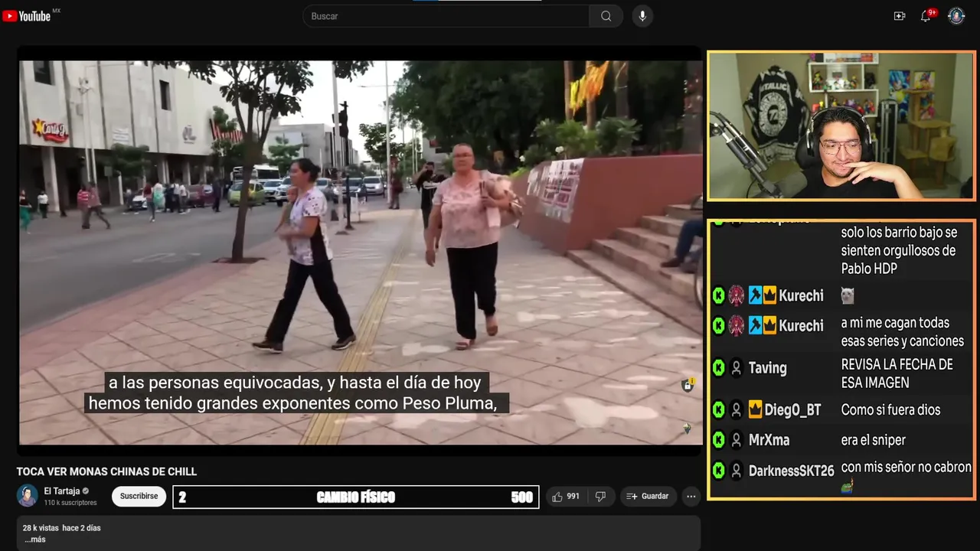The width and height of the screenshot is (980, 551).
Task: Click the crown badge beside DiegO_BT
Action: [x=755, y=410]
